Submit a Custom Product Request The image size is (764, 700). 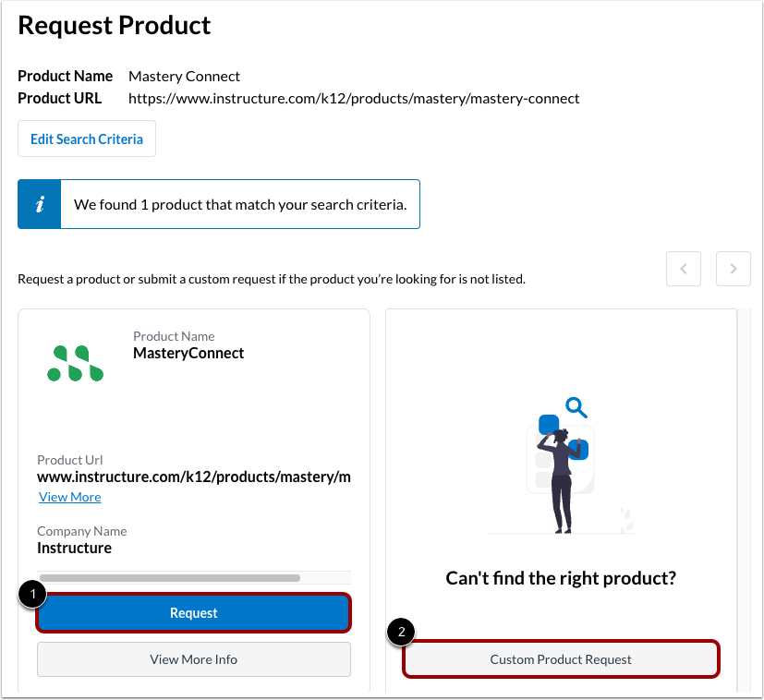tap(560, 658)
